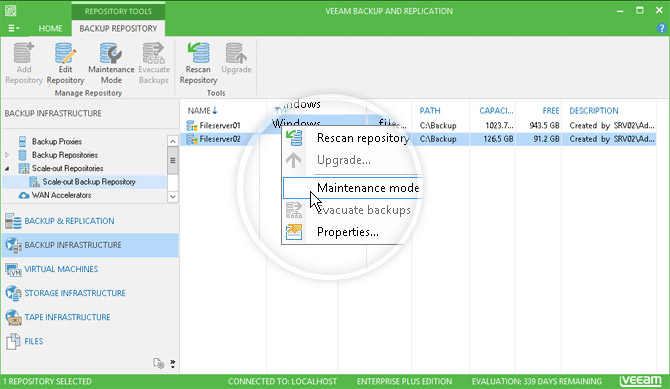
Task: Select the Fileserver01 row
Action: [x=418, y=126]
